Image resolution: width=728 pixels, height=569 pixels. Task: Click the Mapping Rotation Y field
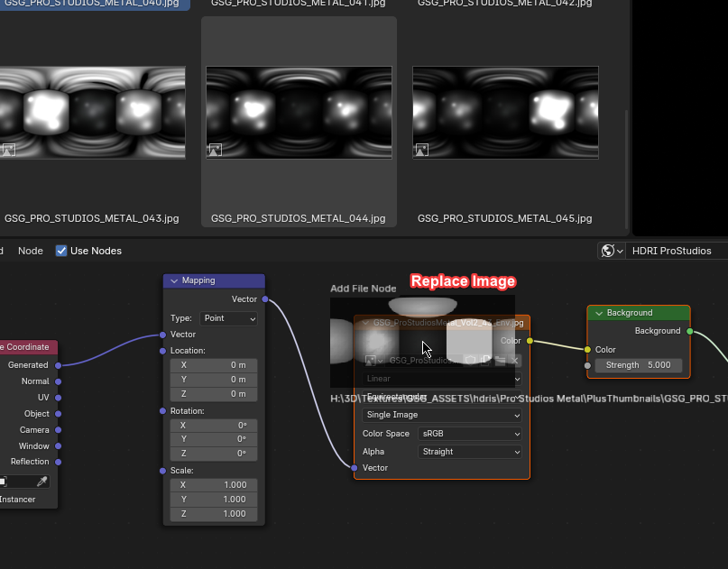click(x=214, y=439)
